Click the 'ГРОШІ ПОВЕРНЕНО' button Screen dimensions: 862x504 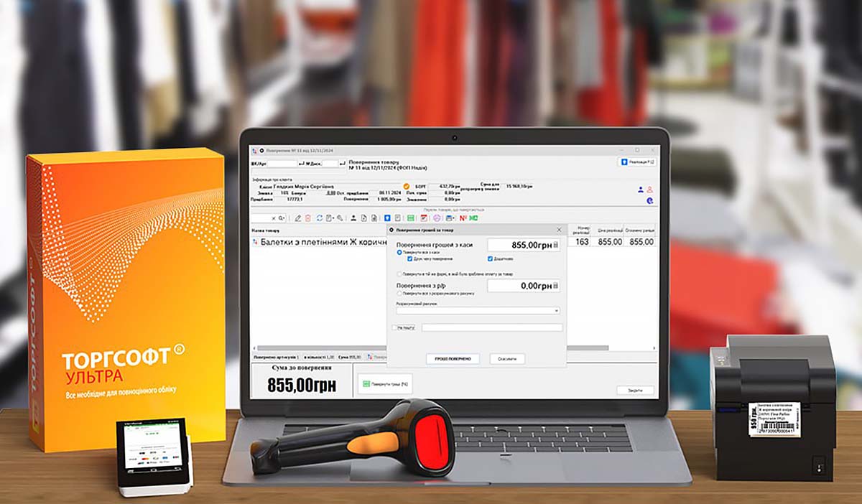coord(453,358)
